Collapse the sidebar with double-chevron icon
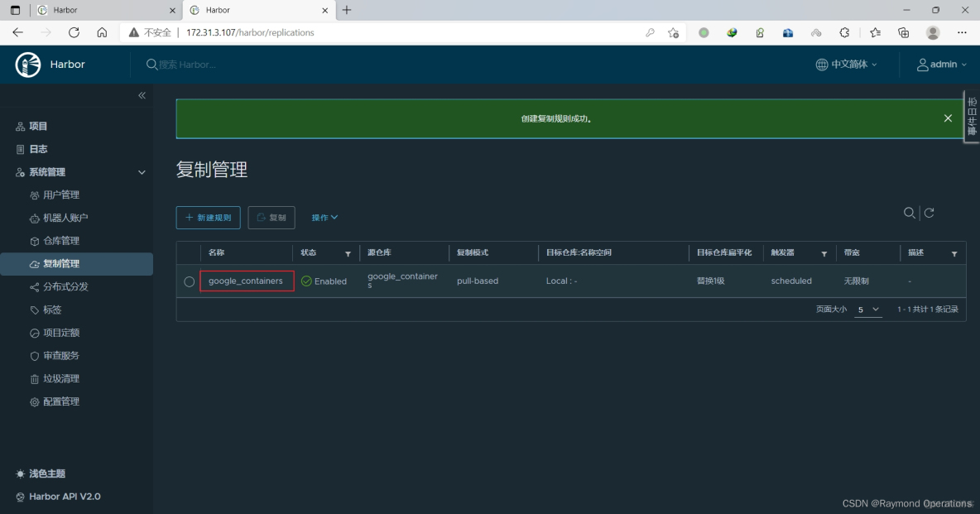Image resolution: width=980 pixels, height=514 pixels. (142, 96)
